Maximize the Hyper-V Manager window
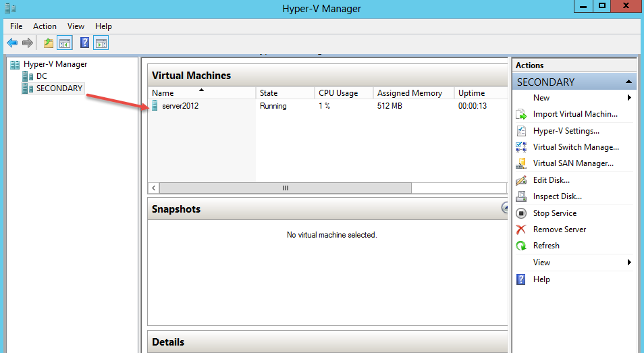This screenshot has height=353, width=644. pos(602,6)
